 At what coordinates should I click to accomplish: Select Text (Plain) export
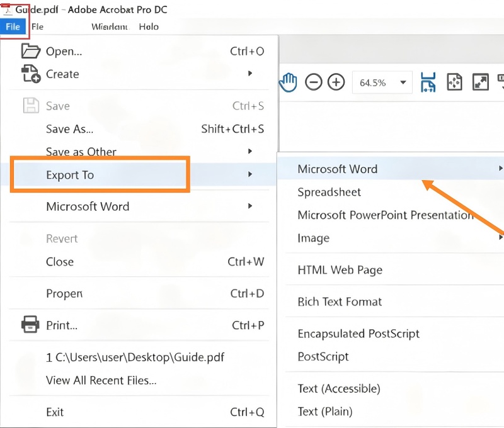(391, 411)
